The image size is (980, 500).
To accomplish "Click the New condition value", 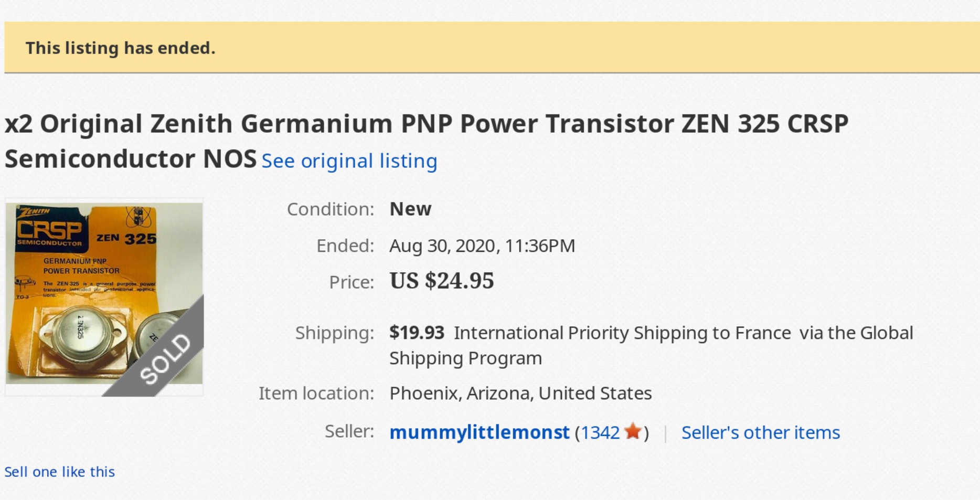I will pyautogui.click(x=410, y=209).
